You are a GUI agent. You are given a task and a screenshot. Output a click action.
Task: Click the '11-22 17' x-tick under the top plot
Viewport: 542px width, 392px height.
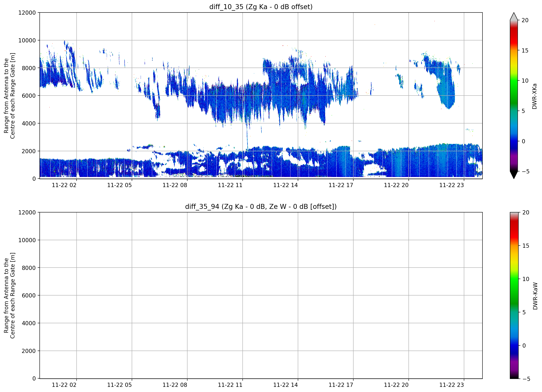pos(341,185)
